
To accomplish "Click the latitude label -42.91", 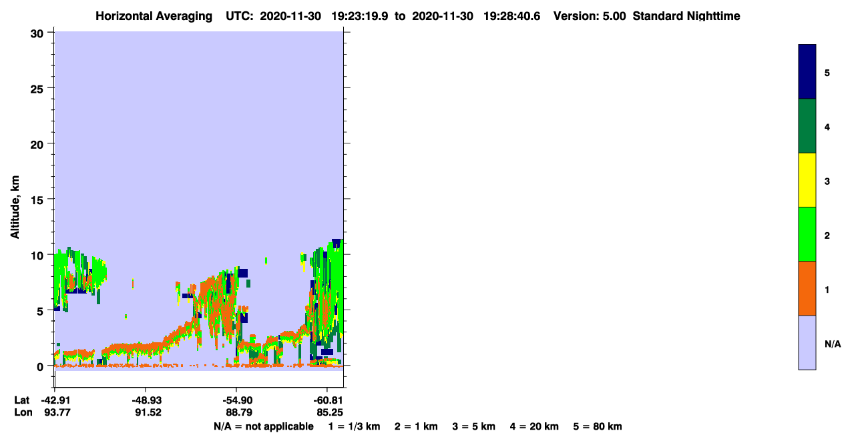I will 55,400.
